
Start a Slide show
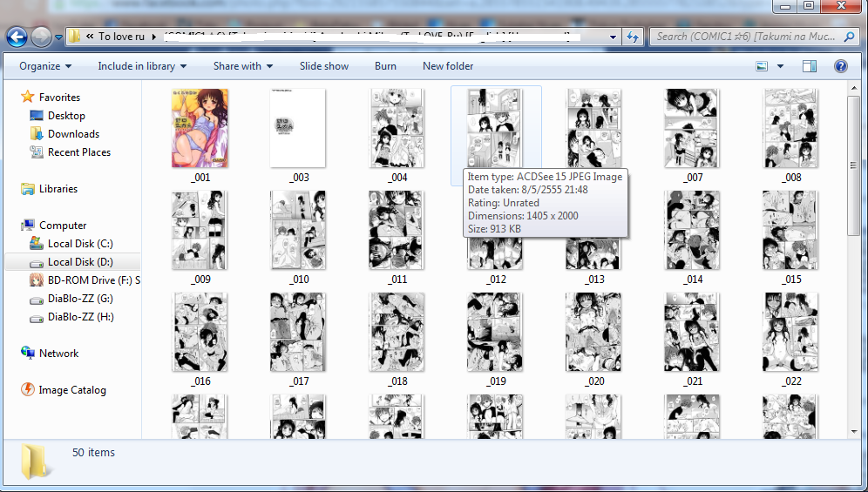coord(324,66)
